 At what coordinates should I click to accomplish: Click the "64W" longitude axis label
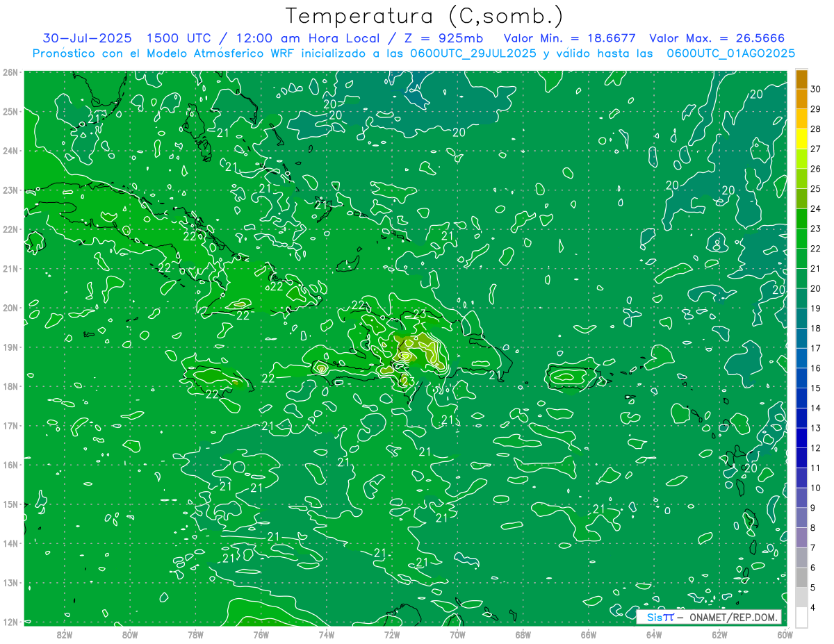654,635
